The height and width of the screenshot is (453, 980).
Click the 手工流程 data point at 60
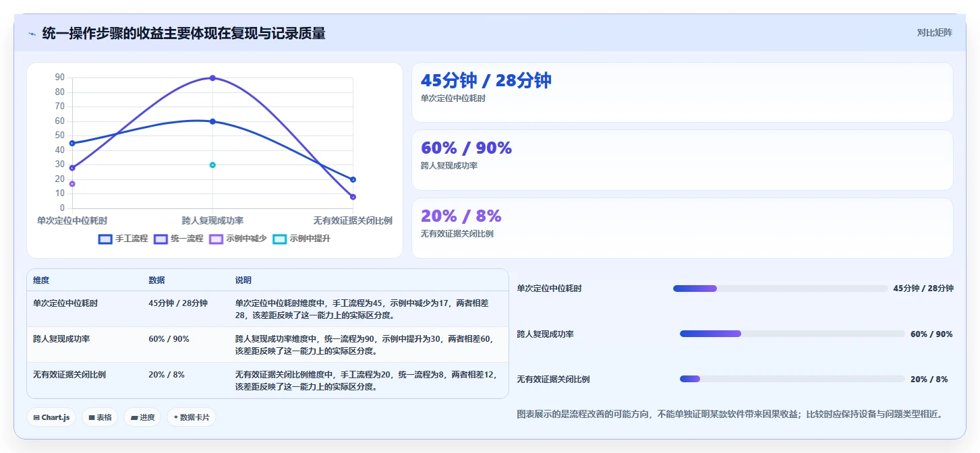tap(212, 121)
